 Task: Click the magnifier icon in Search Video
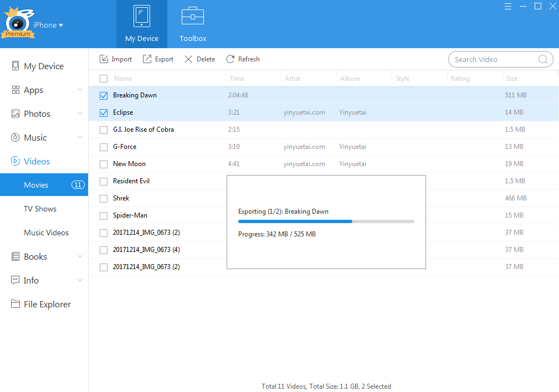542,59
